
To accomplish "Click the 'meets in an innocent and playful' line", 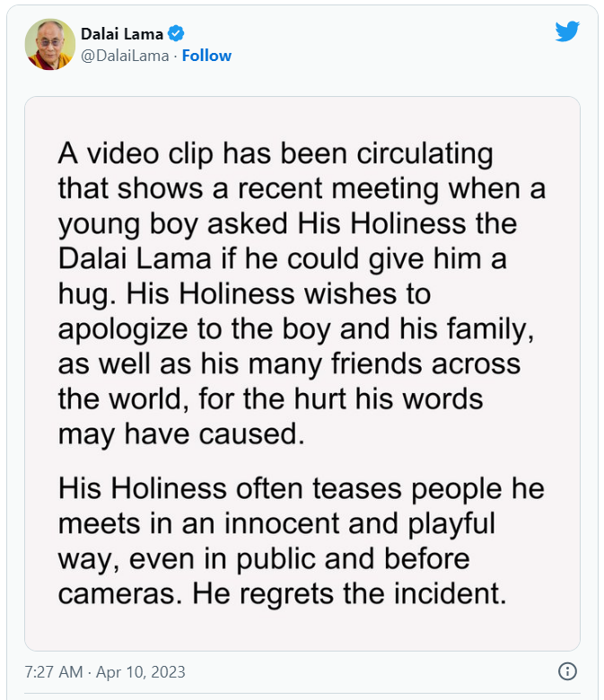I will point(276,524).
